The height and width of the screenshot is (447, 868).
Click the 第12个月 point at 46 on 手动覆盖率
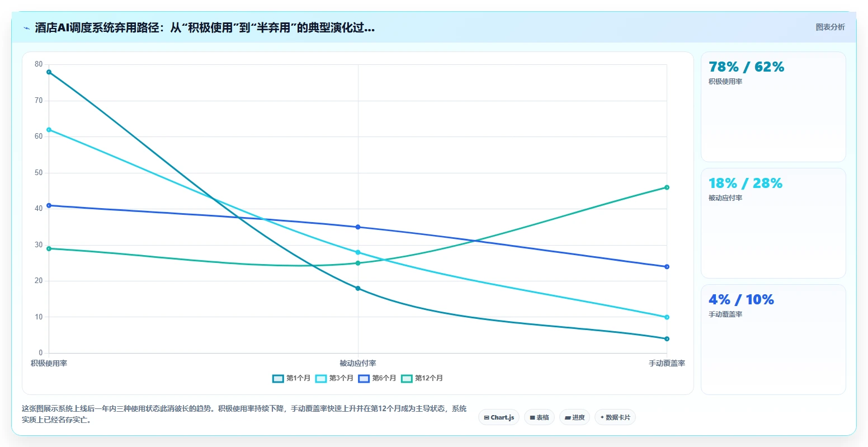pyautogui.click(x=667, y=187)
